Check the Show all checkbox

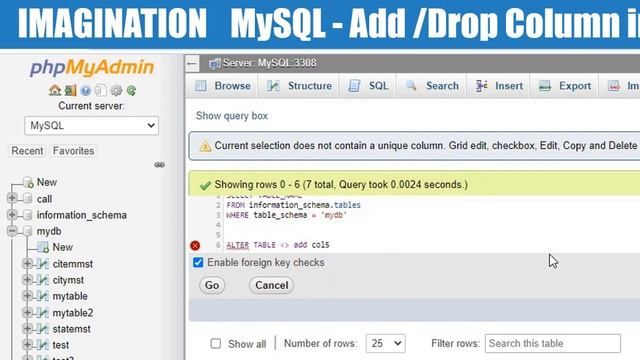click(216, 344)
